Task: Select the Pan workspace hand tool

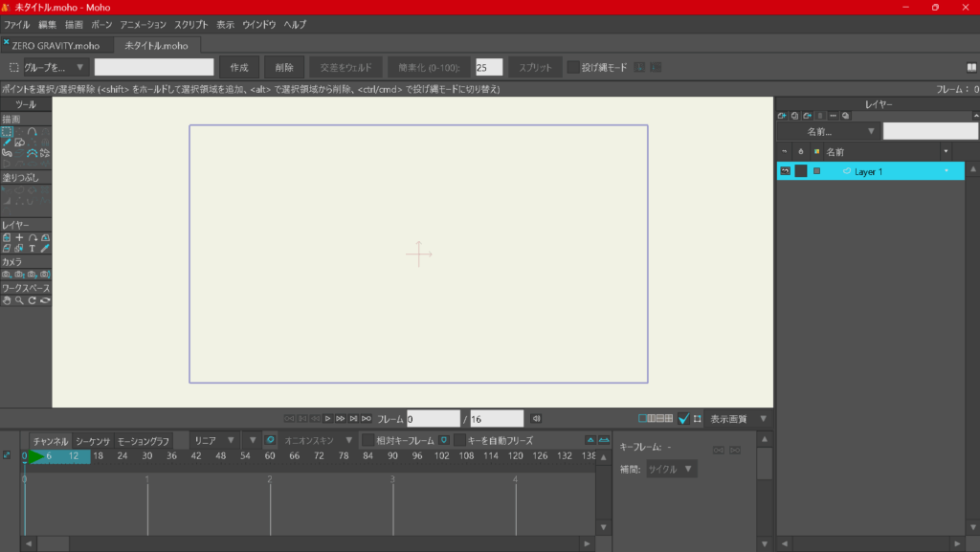Action: click(7, 300)
